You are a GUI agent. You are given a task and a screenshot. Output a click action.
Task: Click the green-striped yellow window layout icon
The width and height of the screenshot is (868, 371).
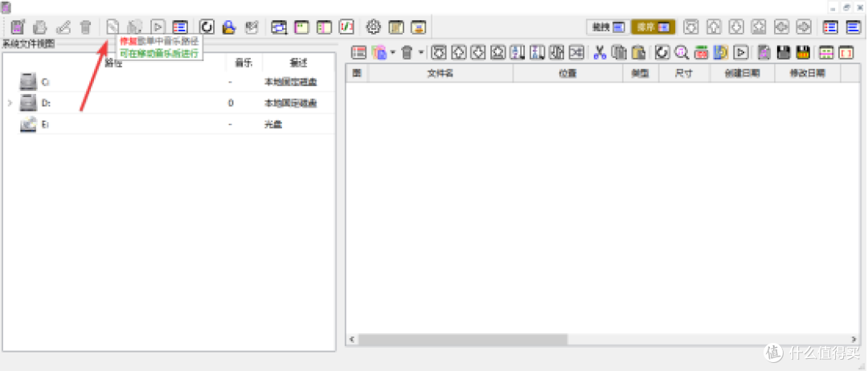pyautogui.click(x=324, y=26)
